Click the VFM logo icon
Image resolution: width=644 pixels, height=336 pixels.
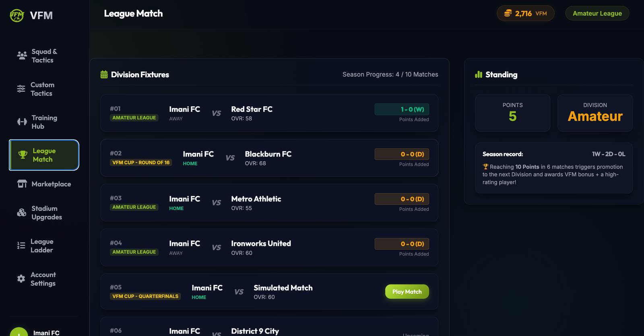(x=17, y=15)
